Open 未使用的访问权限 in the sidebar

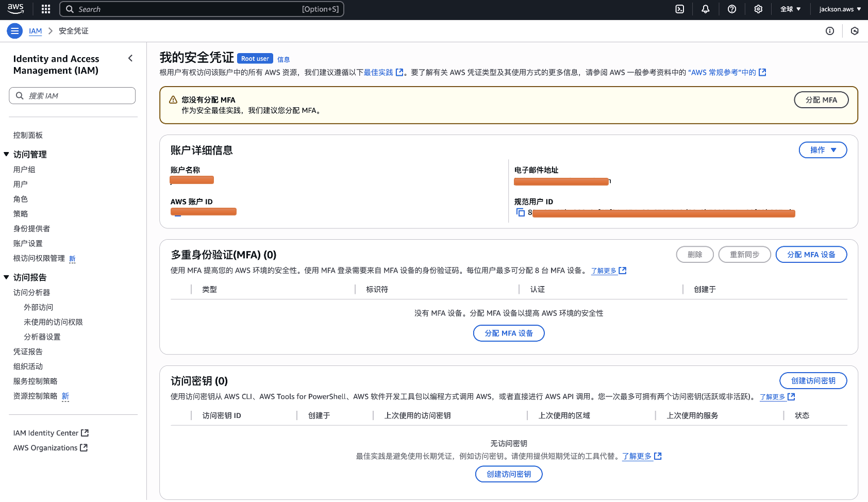tap(53, 322)
